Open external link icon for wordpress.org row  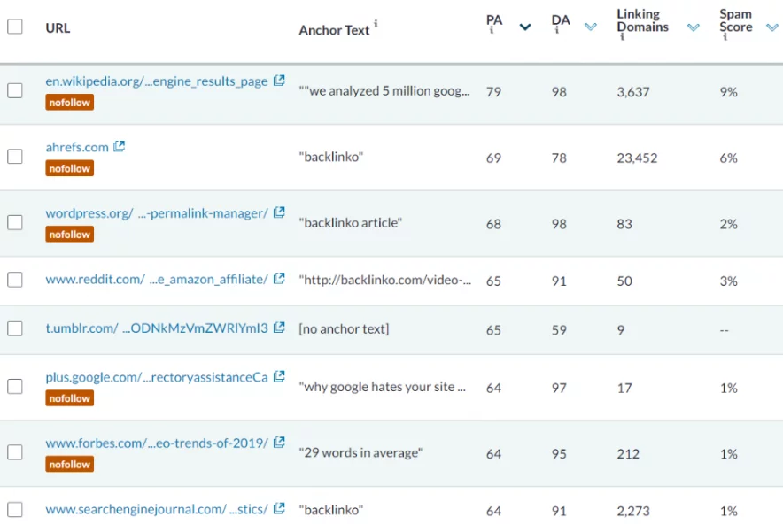click(279, 212)
